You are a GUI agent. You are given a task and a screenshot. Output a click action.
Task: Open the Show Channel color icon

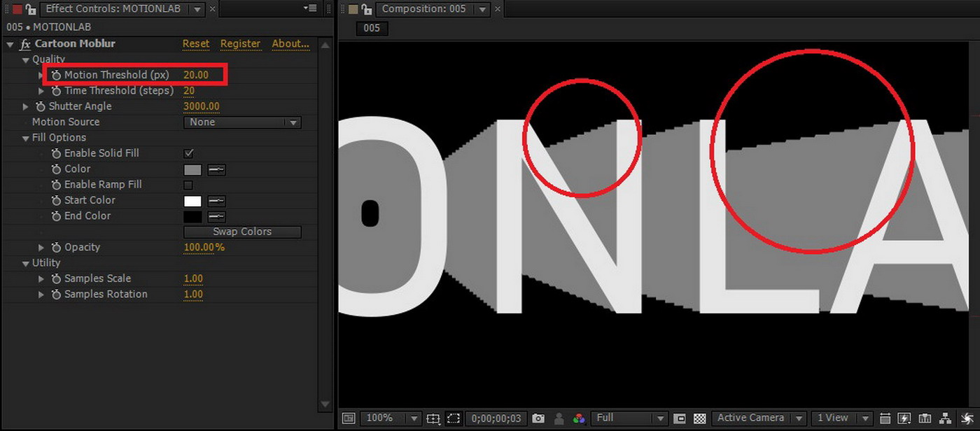[x=578, y=418]
